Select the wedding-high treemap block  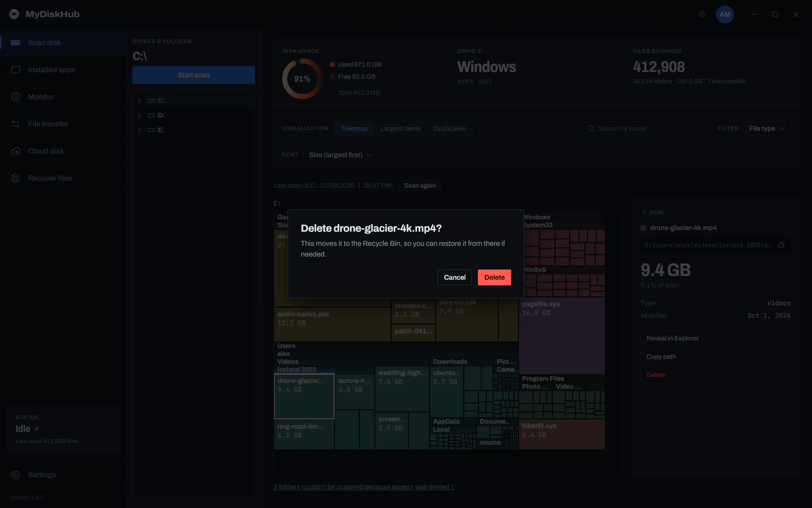[402, 389]
